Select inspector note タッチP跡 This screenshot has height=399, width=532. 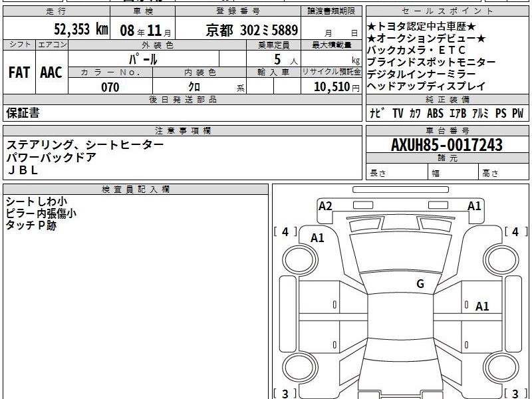coord(31,225)
